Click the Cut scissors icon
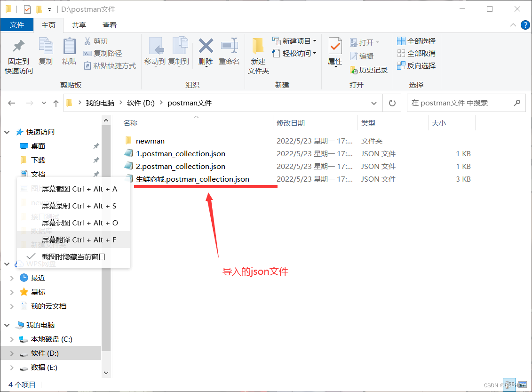This screenshot has width=532, height=392. coord(87,41)
